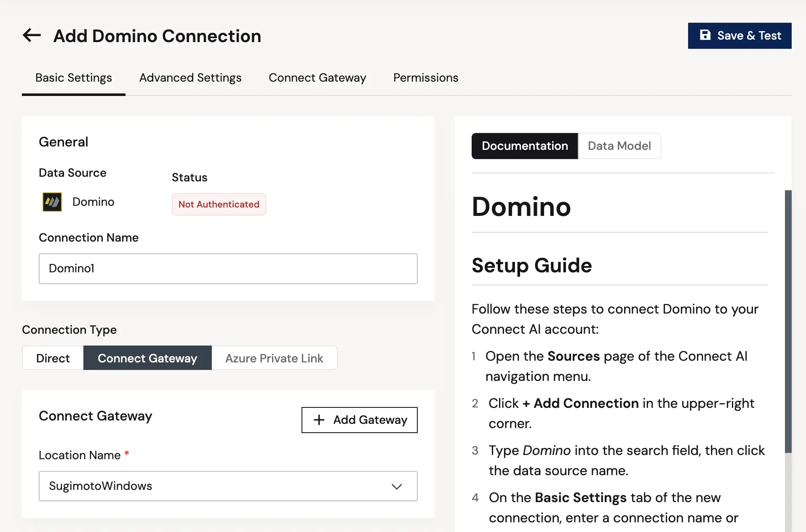Screen dimensions: 806x532
Task: Switch to the Permissions tab
Action: pos(426,78)
